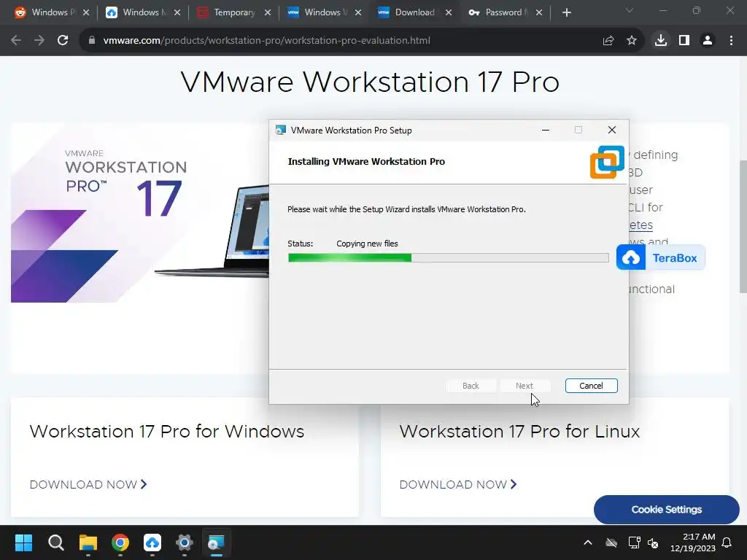Open Chrome profile icon
Viewport: 747px width, 560px height.
click(x=708, y=41)
